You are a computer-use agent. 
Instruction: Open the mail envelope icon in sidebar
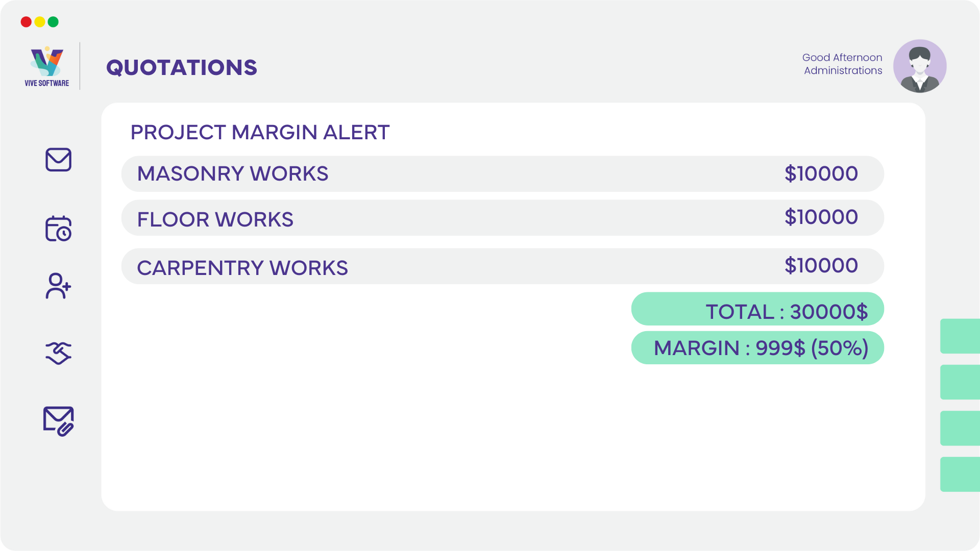58,160
